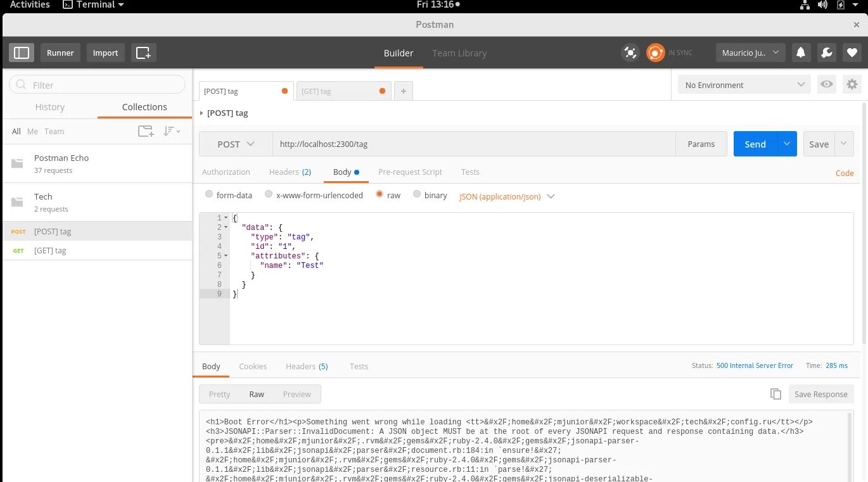Image resolution: width=868 pixels, height=482 pixels.
Task: Click Tech collection folder icon
Action: (17, 202)
